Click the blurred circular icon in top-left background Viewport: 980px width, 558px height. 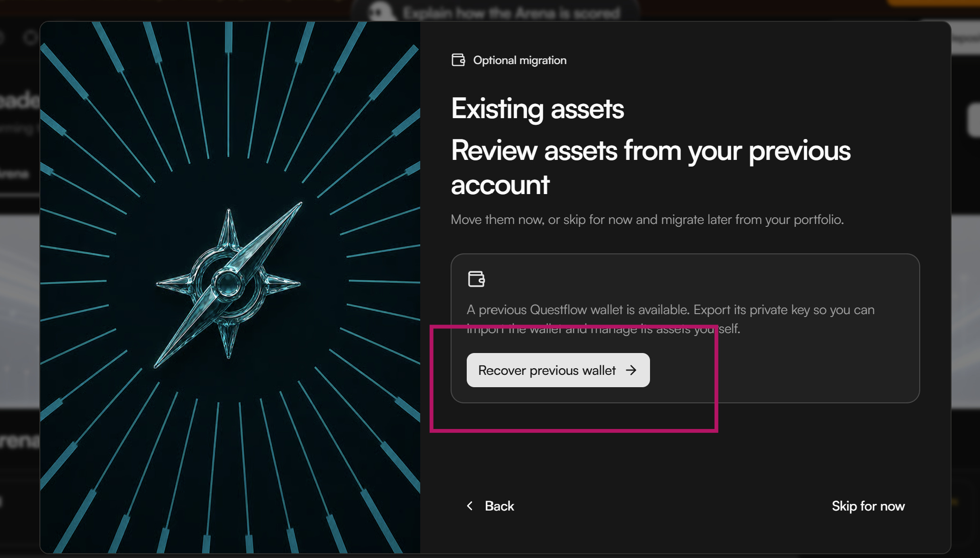[31, 37]
